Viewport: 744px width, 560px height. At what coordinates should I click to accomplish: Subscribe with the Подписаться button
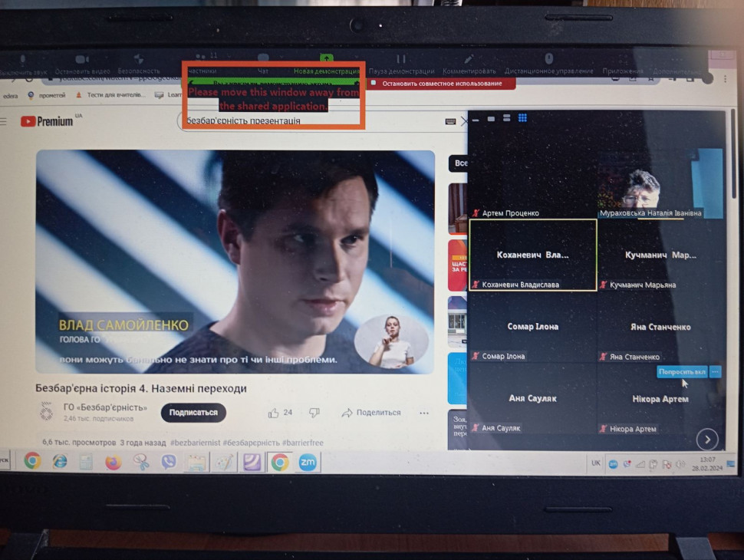pos(193,413)
